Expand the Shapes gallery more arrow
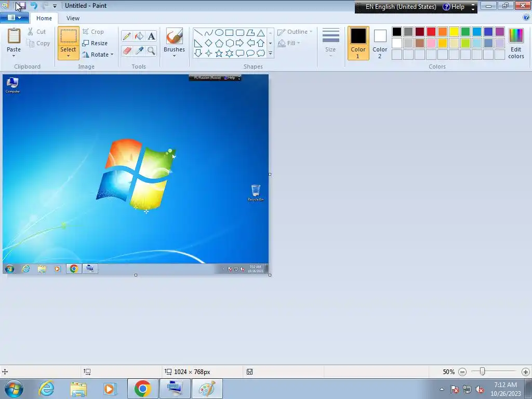 pyautogui.click(x=270, y=54)
